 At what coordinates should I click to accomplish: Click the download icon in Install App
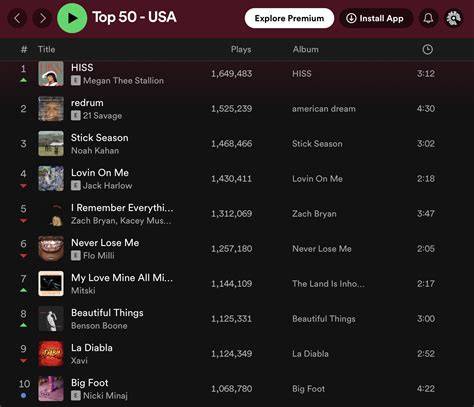coord(351,18)
